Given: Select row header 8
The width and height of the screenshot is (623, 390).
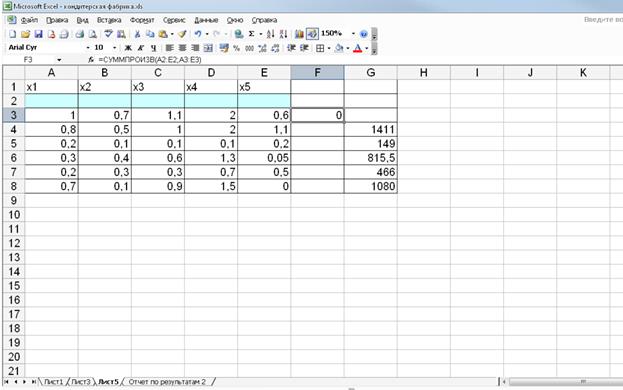Looking at the screenshot, I should pos(14,186).
